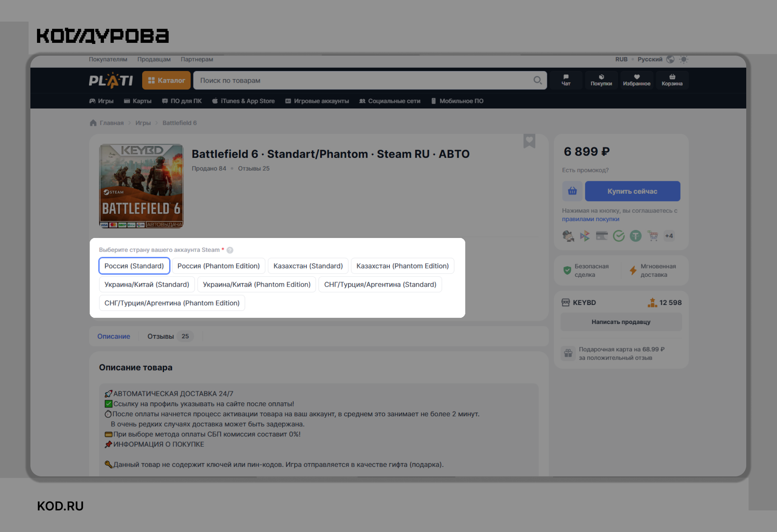Click the first payment method icon
Screen dimensions: 777x532
(x=568, y=236)
